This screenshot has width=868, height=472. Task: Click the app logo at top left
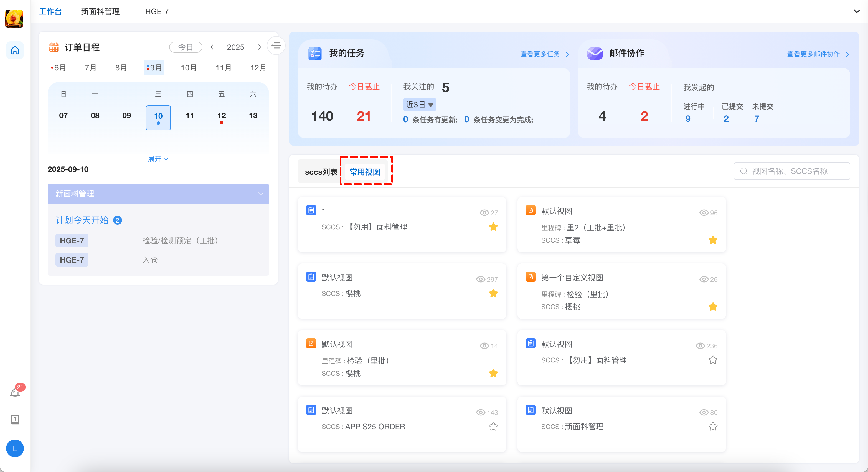tap(14, 18)
